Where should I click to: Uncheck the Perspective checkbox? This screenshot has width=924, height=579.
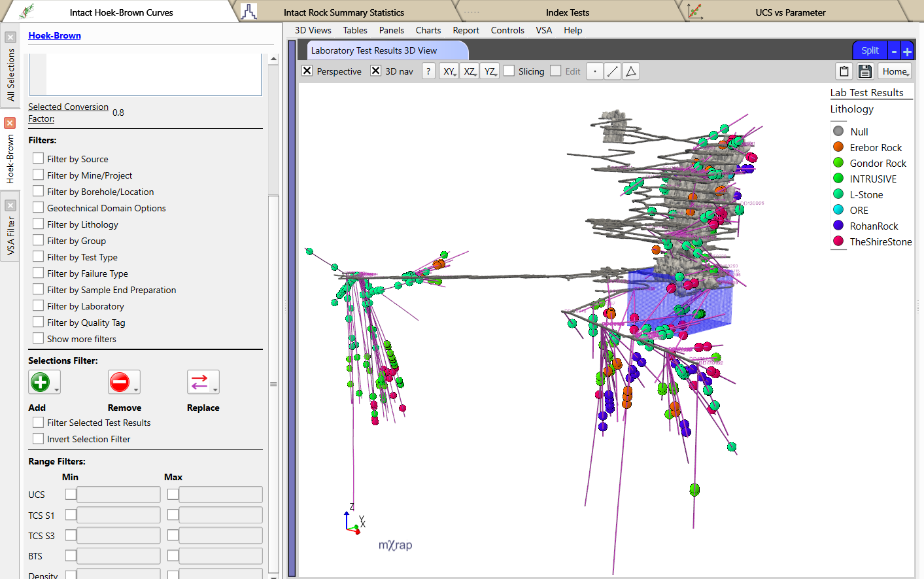(x=307, y=71)
